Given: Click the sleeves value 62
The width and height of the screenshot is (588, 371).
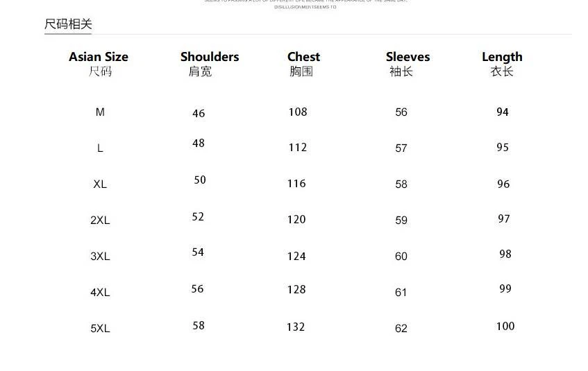Looking at the screenshot, I should tap(401, 329).
